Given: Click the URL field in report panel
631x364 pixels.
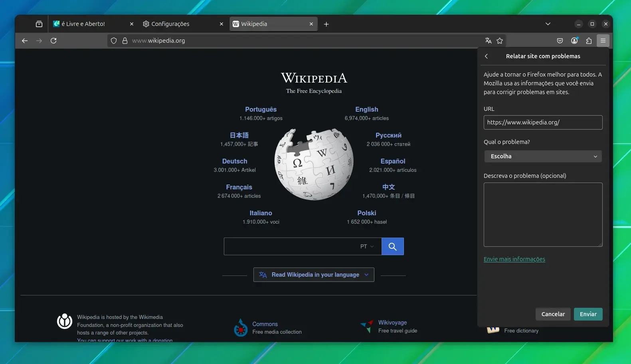Looking at the screenshot, I should [x=543, y=122].
